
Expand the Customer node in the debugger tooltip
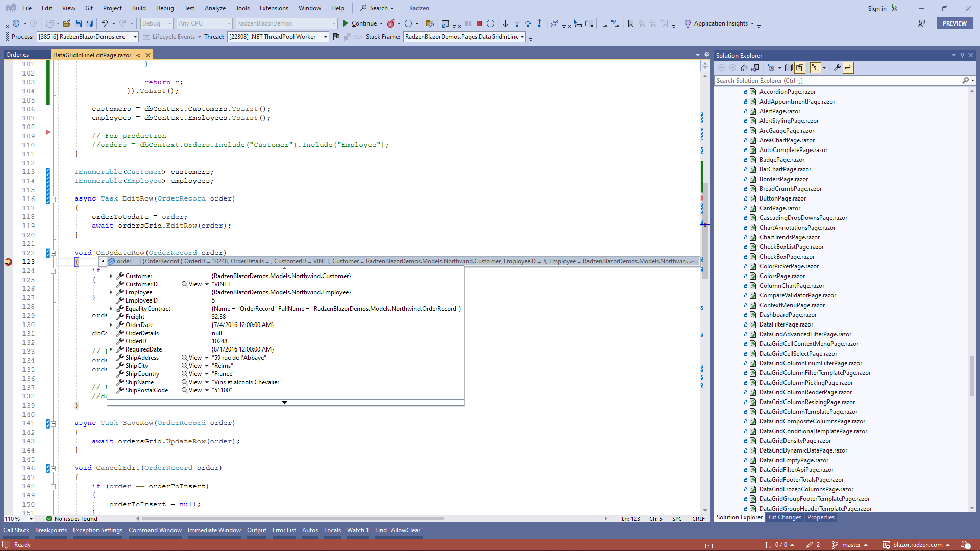pos(112,276)
